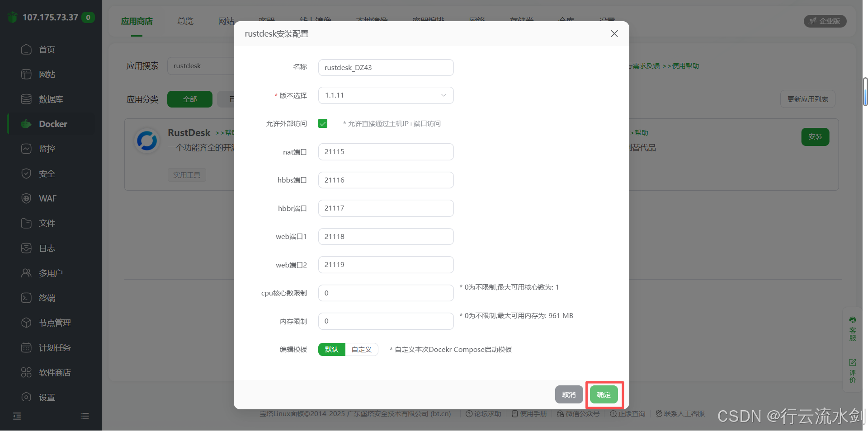Open the WAF sidebar icon
The height and width of the screenshot is (431, 868).
point(26,198)
